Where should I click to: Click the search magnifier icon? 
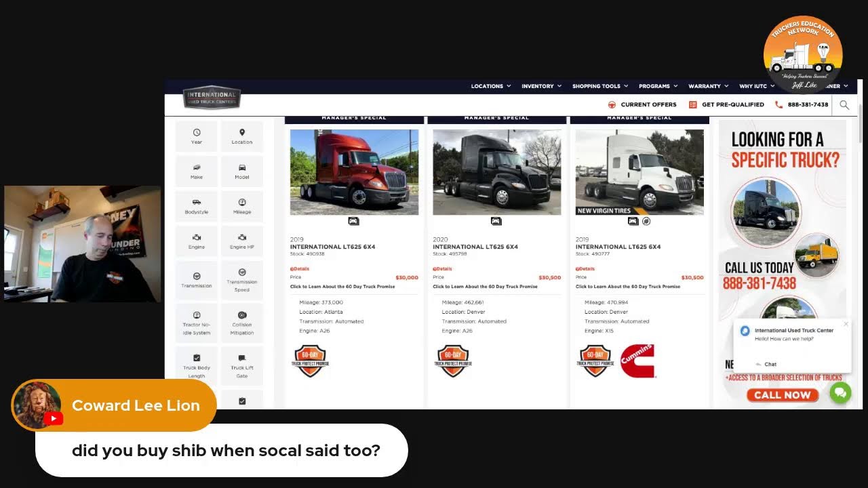coord(844,104)
